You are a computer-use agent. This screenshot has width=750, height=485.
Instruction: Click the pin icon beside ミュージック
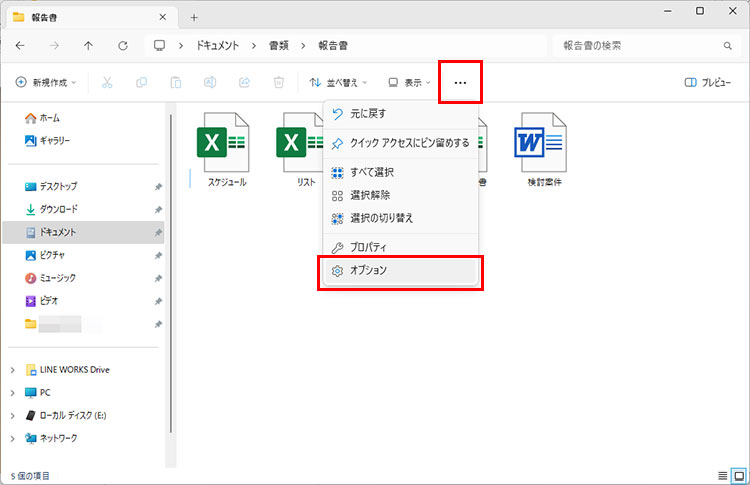pos(158,278)
